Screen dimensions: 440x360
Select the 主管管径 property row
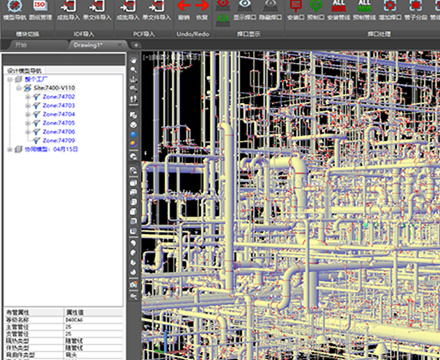63,327
